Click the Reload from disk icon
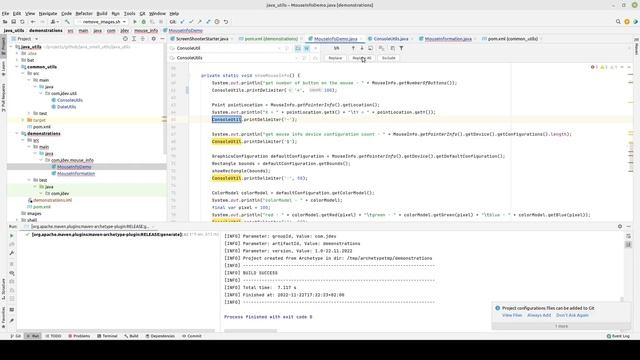The height and width of the screenshot is (360, 640). 22,22
